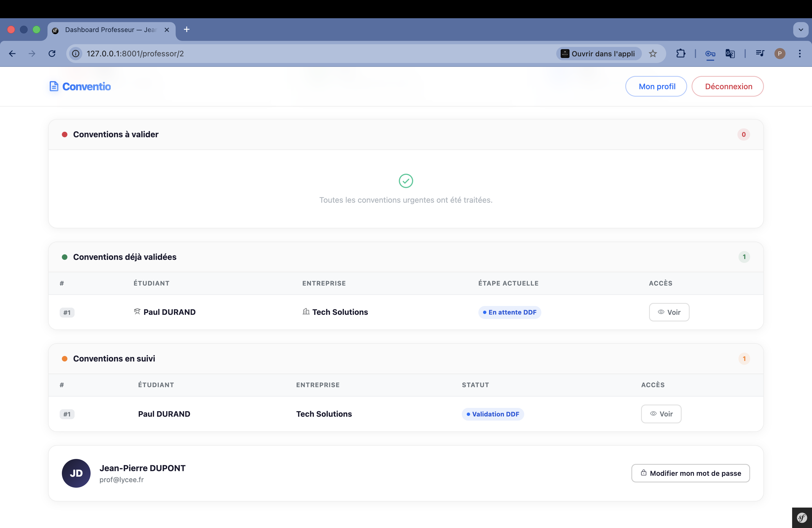Click the building icon beside Tech Solutions
Image resolution: width=812 pixels, height=528 pixels.
(x=305, y=311)
